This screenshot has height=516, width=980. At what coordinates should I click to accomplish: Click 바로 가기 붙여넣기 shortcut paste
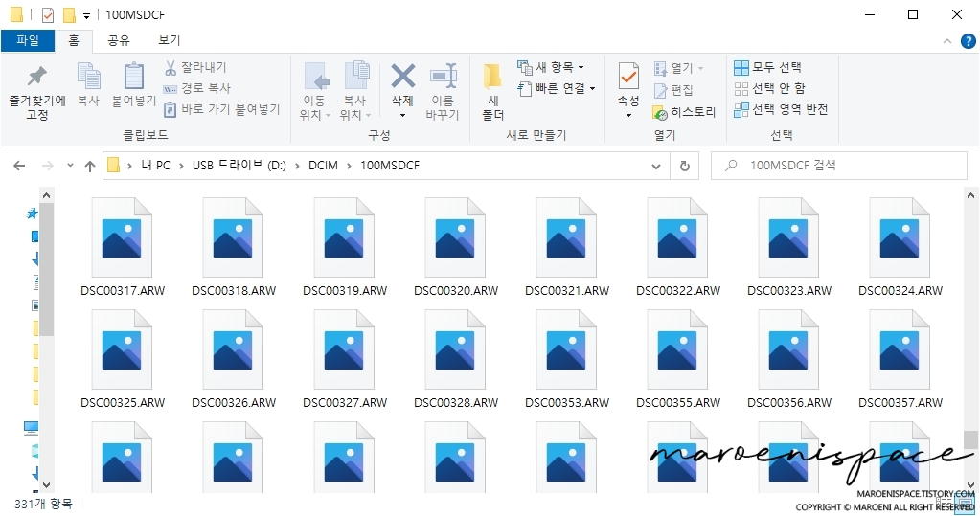click(222, 109)
